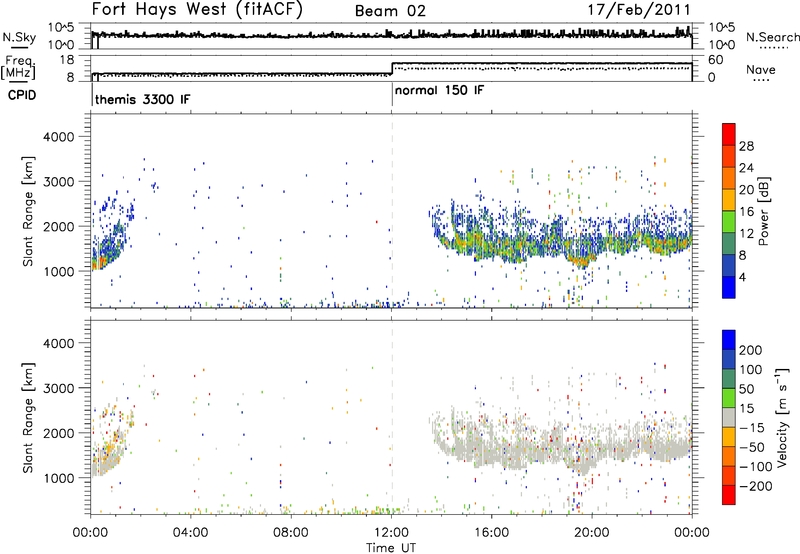Pick the teal Power segment between 8 and 12

pyautogui.click(x=729, y=244)
